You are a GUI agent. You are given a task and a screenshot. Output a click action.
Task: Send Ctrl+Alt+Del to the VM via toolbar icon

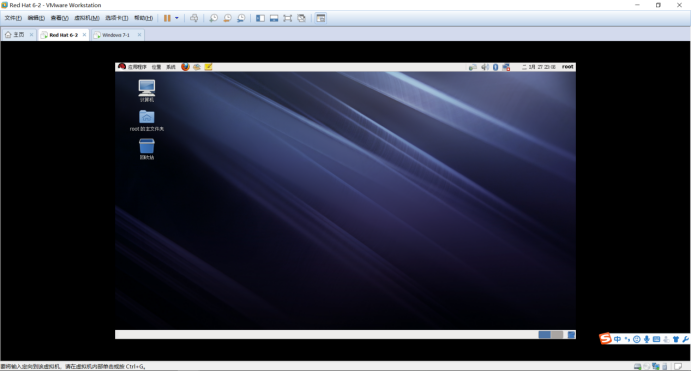click(194, 18)
